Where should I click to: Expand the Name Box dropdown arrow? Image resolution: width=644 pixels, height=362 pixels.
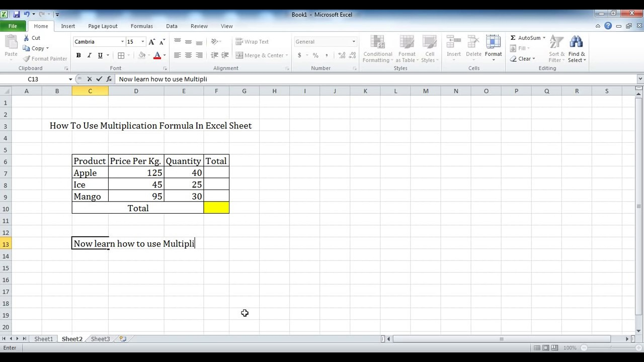(x=70, y=79)
